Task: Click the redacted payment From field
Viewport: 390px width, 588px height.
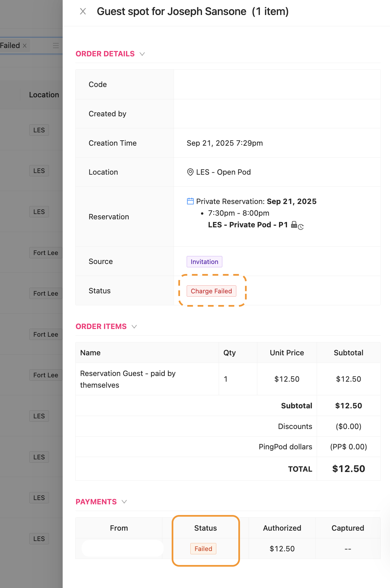Action: coord(122,549)
